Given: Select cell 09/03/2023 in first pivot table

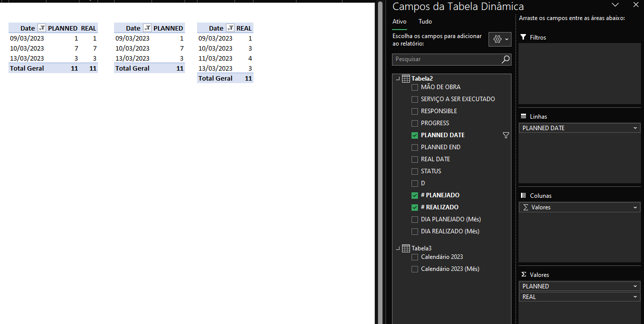Looking at the screenshot, I should 27,38.
